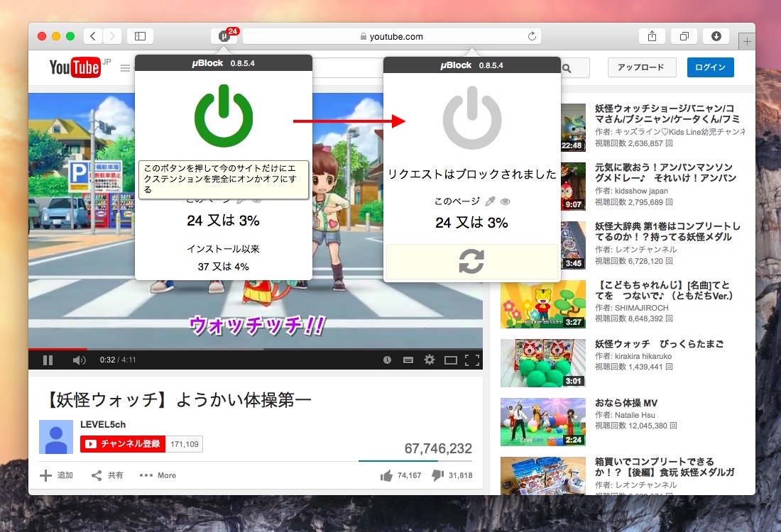Go to YouTube home via logo
The image size is (781, 532).
point(75,67)
